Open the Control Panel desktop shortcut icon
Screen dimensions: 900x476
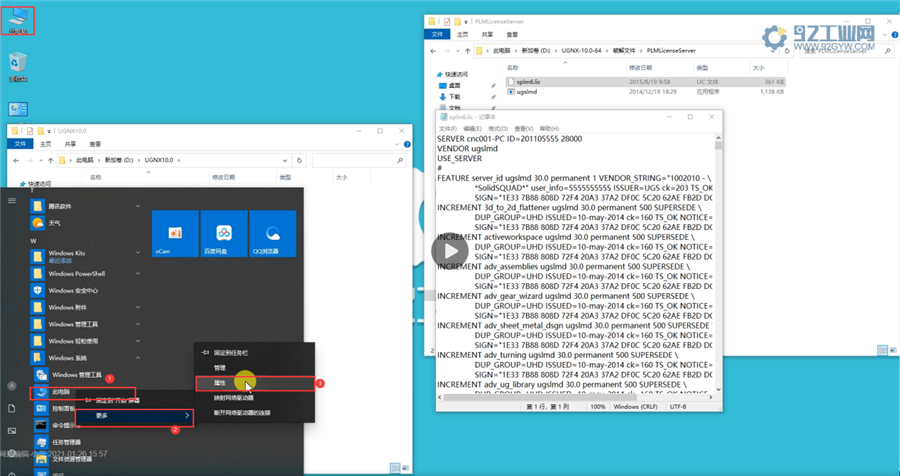point(18,109)
